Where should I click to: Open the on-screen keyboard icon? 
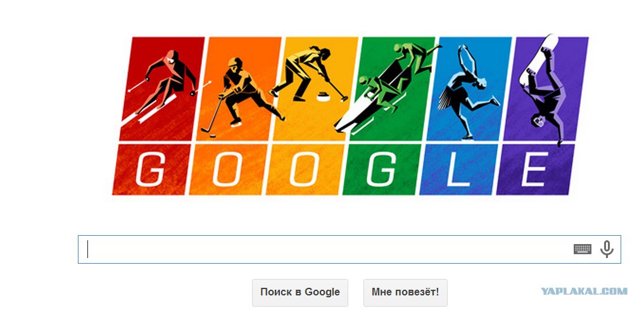pos(583,249)
